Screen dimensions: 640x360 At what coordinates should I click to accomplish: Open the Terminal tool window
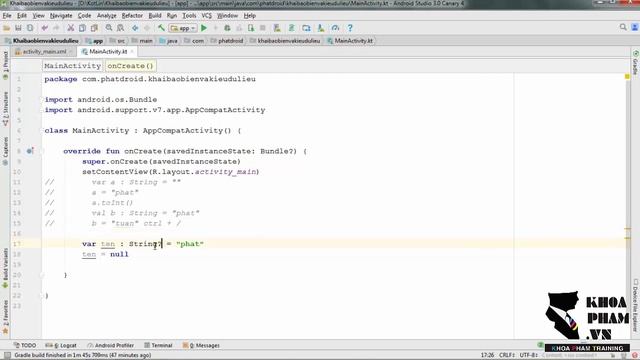coord(158,345)
